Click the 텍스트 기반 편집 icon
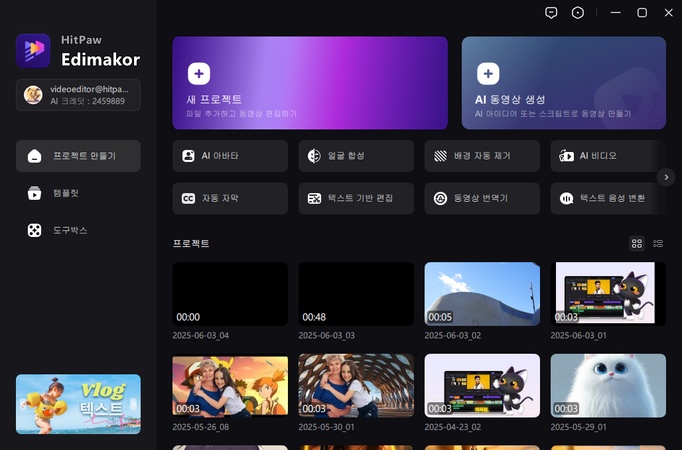 (314, 198)
